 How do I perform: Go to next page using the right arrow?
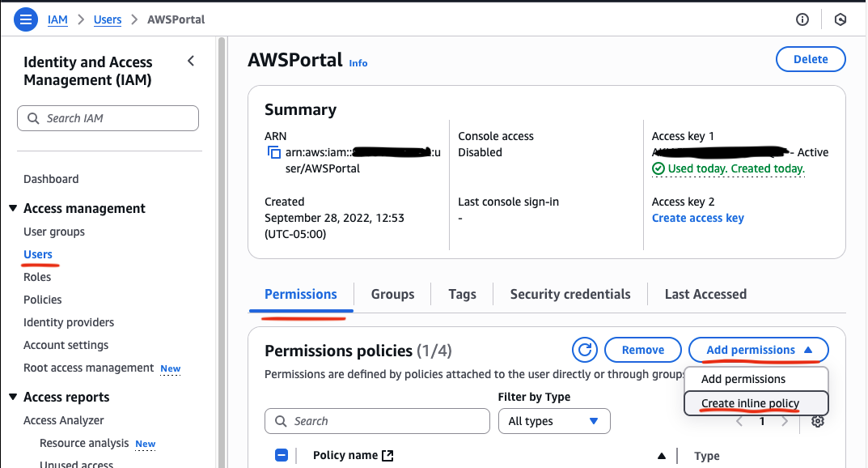coord(785,421)
